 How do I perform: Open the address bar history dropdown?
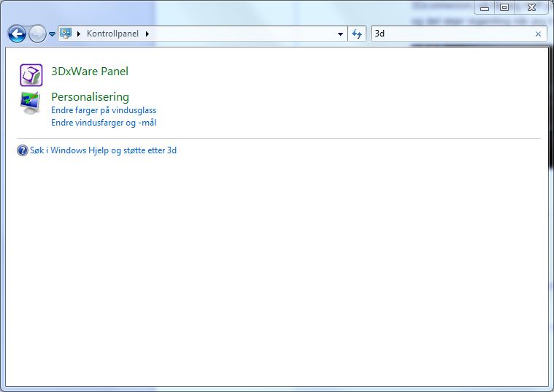point(340,34)
